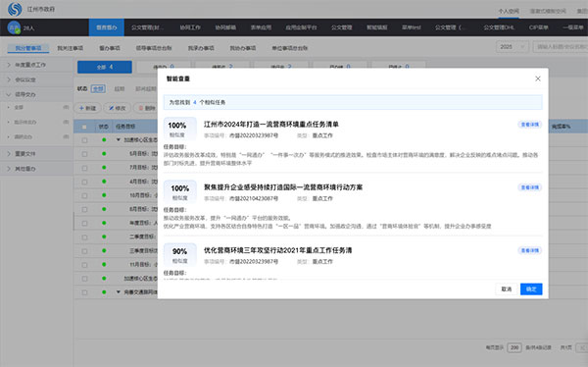The image size is (588, 367).
Task: Click the blue 确定 button in the dialog
Action: coord(531,288)
